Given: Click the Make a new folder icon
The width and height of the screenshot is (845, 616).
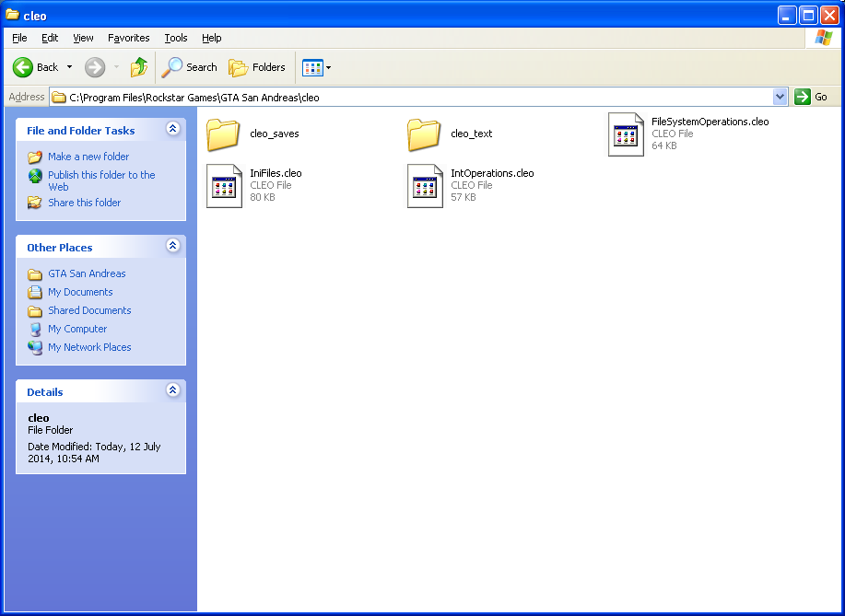Looking at the screenshot, I should [x=35, y=157].
